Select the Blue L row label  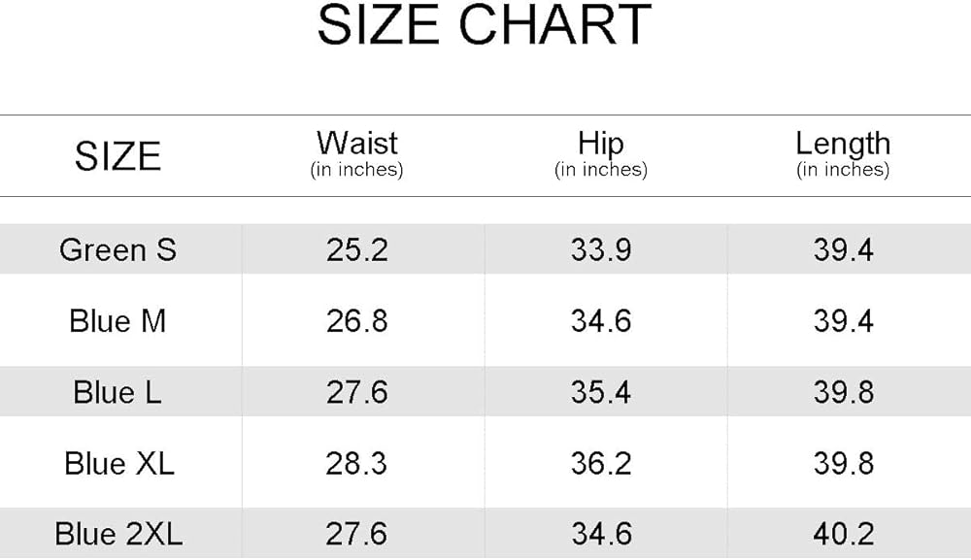(117, 392)
